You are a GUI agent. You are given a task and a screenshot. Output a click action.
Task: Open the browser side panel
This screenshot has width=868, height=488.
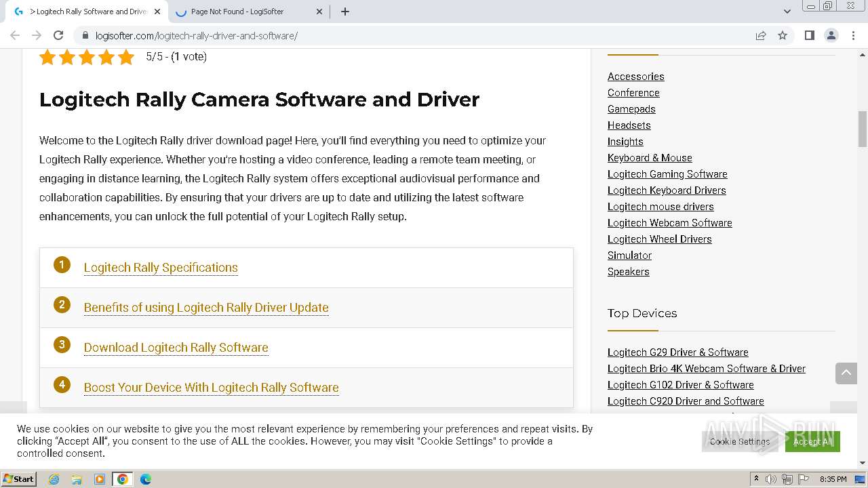tap(809, 35)
